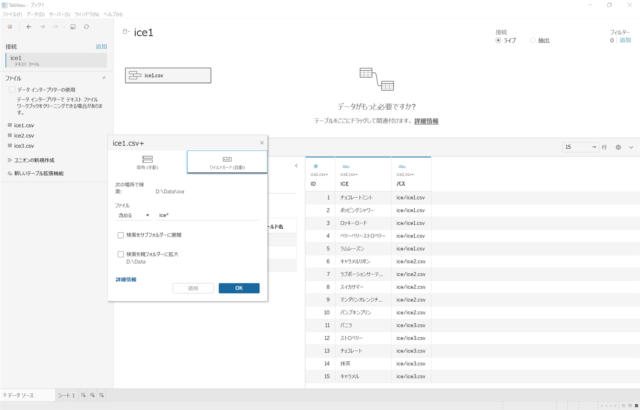Screen dimensions: 640x410
Task: Click the search icon in ファイル section
Action: 103,77
